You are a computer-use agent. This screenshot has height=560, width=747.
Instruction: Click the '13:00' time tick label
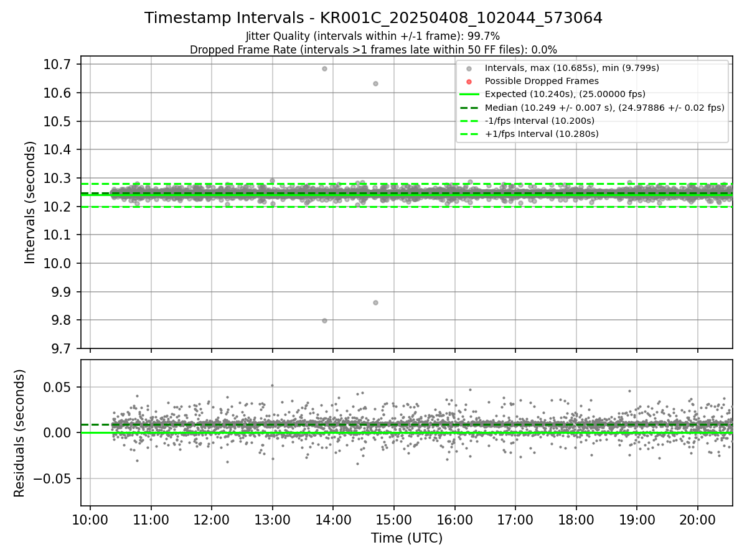tap(272, 519)
